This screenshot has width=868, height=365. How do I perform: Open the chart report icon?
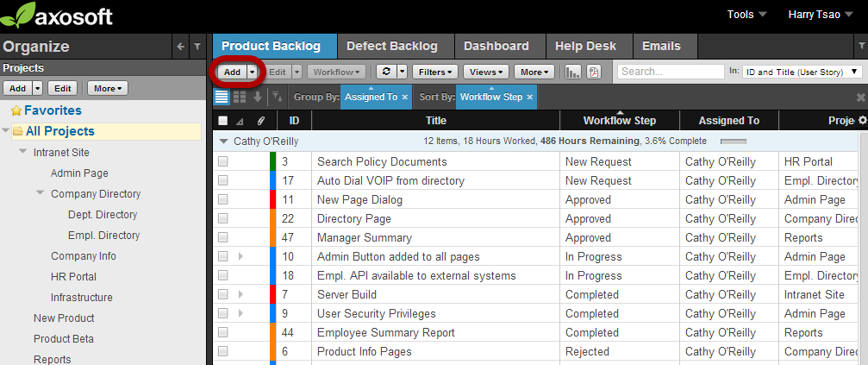(572, 72)
